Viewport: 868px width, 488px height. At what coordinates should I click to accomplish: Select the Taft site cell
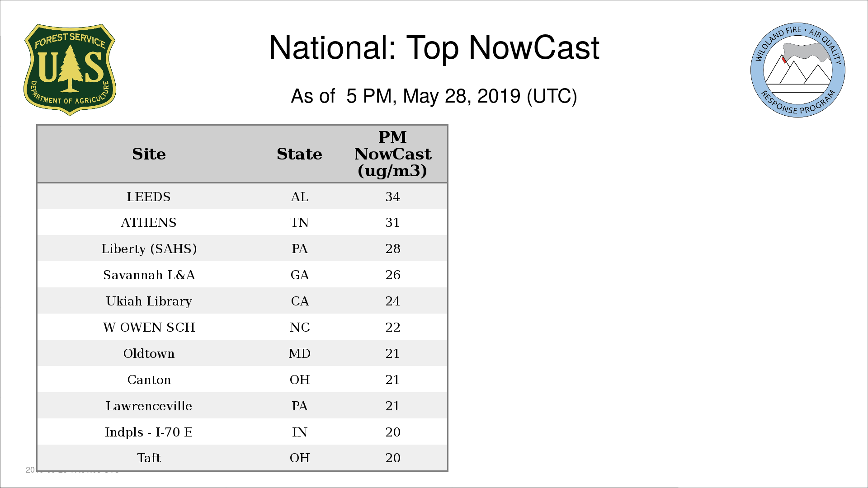(149, 458)
